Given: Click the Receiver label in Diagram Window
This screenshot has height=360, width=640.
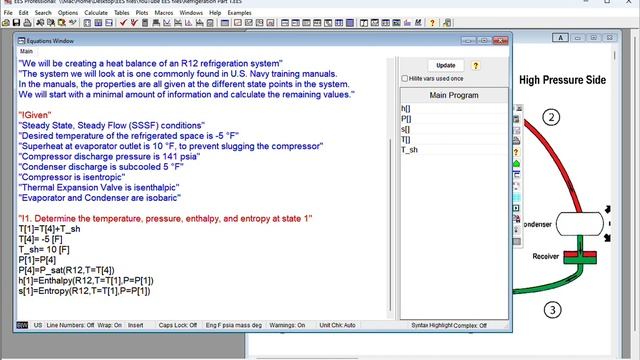Looking at the screenshot, I should (x=546, y=256).
